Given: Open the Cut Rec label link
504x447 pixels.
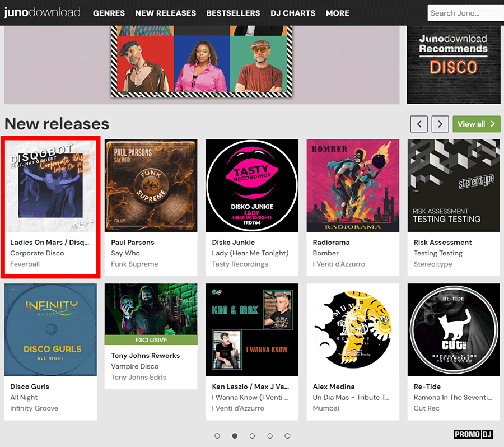Looking at the screenshot, I should [426, 408].
